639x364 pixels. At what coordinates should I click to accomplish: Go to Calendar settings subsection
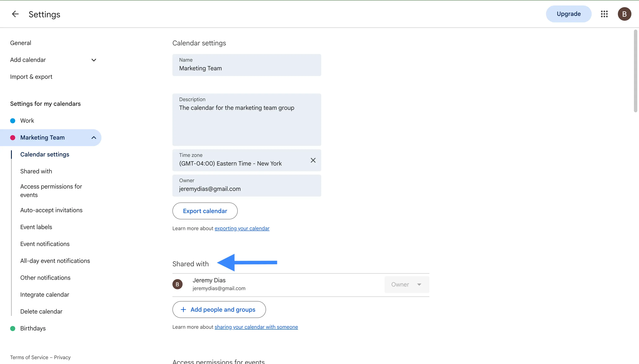coord(45,155)
